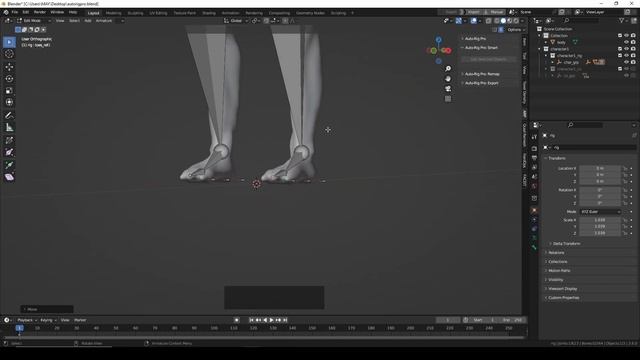The image size is (640, 360).
Task: Click the zoom viewport magnifier icon
Action: (x=448, y=69)
